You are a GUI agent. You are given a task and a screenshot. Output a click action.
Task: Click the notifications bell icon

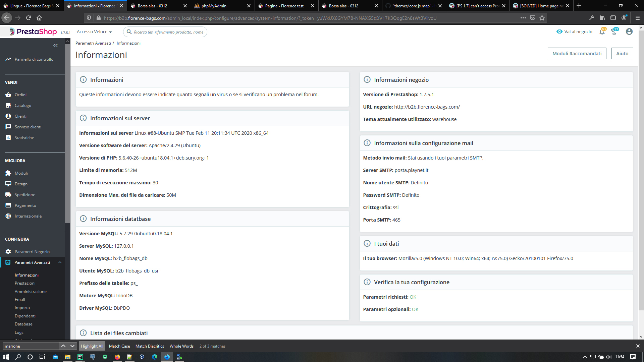click(x=602, y=32)
